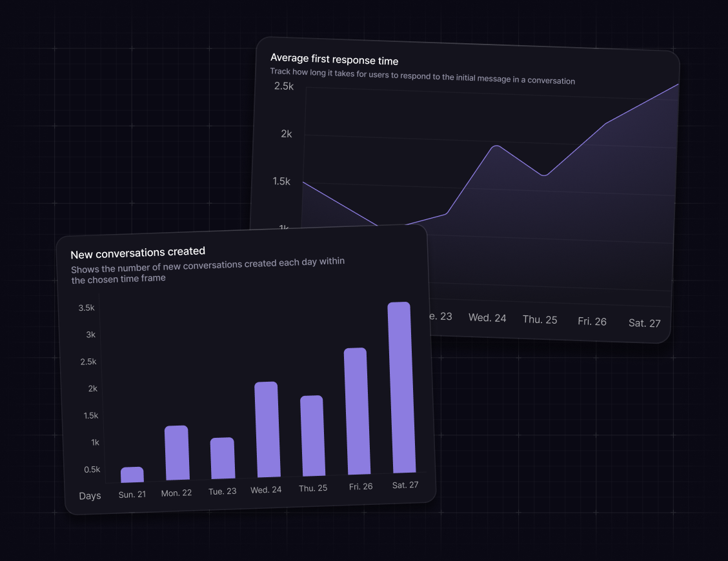728x561 pixels.
Task: Select the Sat. 27 bar in conversations chart
Action: pos(401,388)
